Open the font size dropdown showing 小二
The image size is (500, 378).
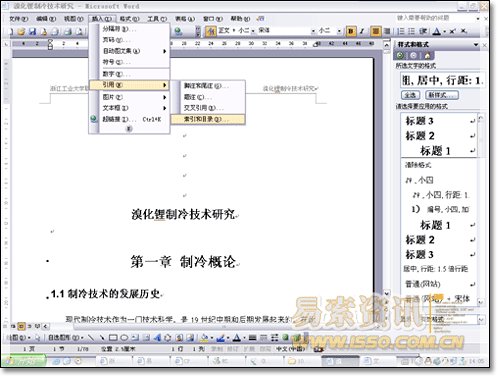tap(339, 31)
